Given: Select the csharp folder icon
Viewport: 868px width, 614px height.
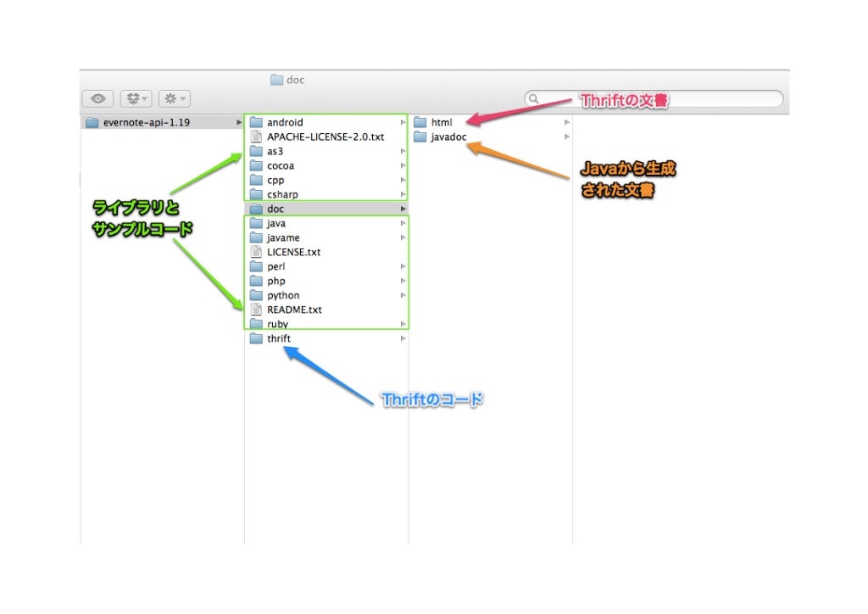Looking at the screenshot, I should point(256,194).
